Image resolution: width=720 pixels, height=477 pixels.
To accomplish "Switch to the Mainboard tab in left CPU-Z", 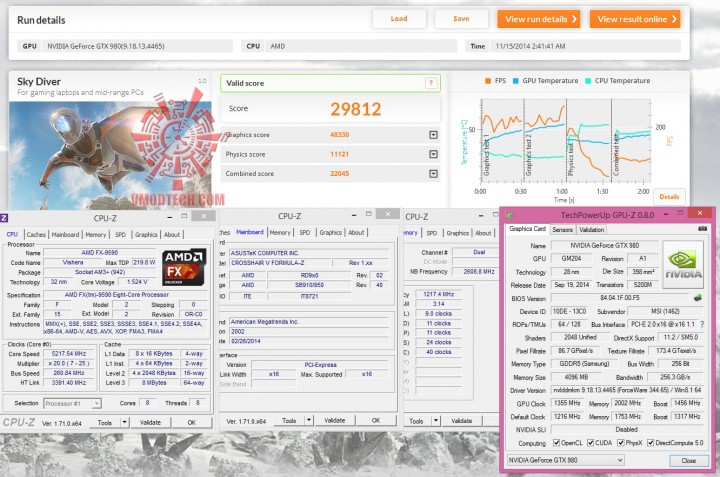I will point(65,235).
